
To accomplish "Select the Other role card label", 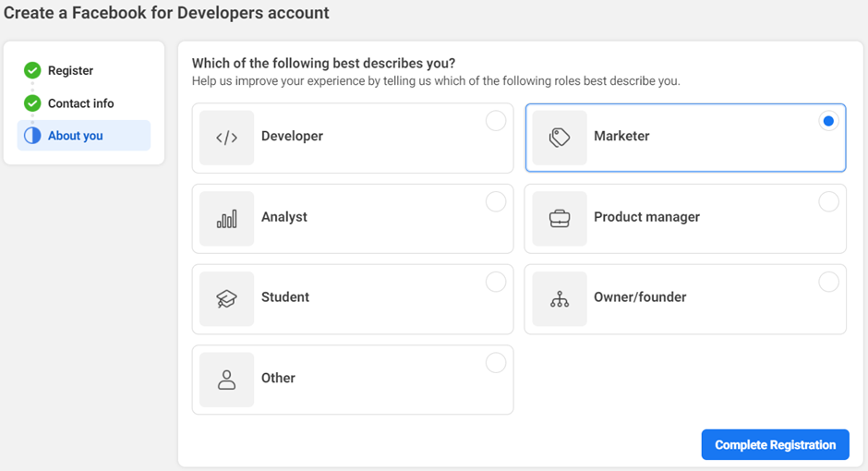I will (278, 378).
